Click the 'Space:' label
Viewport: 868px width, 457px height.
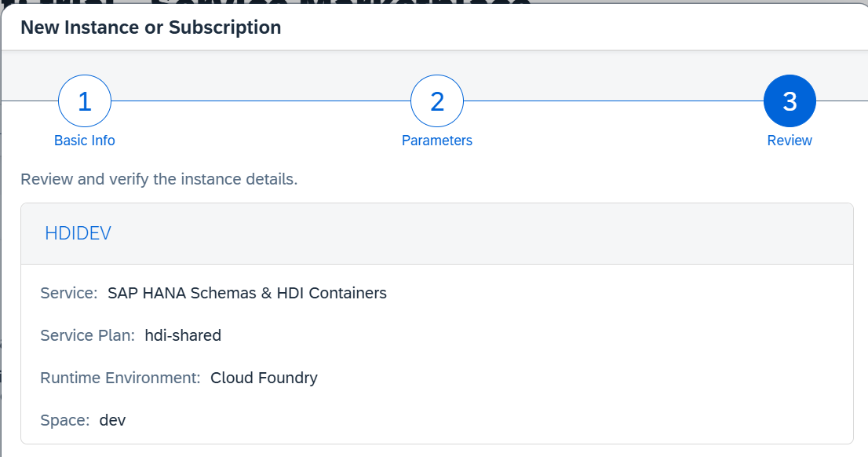tap(65, 420)
